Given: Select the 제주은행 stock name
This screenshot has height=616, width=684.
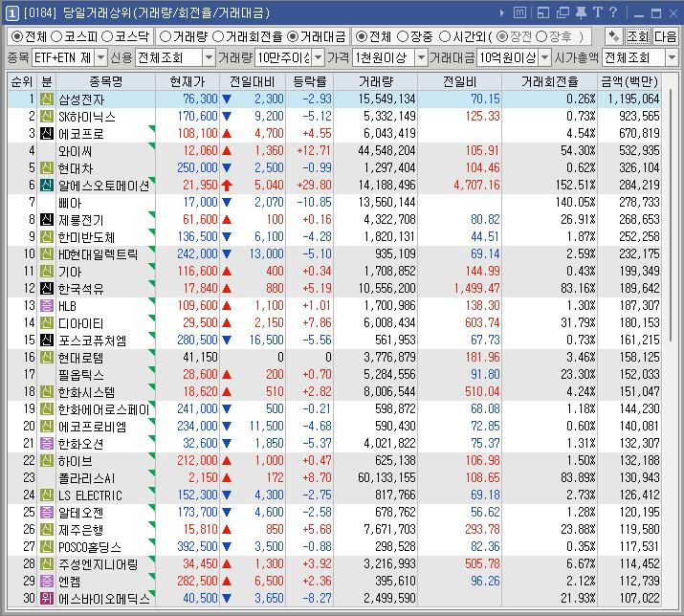Looking at the screenshot, I should point(81,530).
